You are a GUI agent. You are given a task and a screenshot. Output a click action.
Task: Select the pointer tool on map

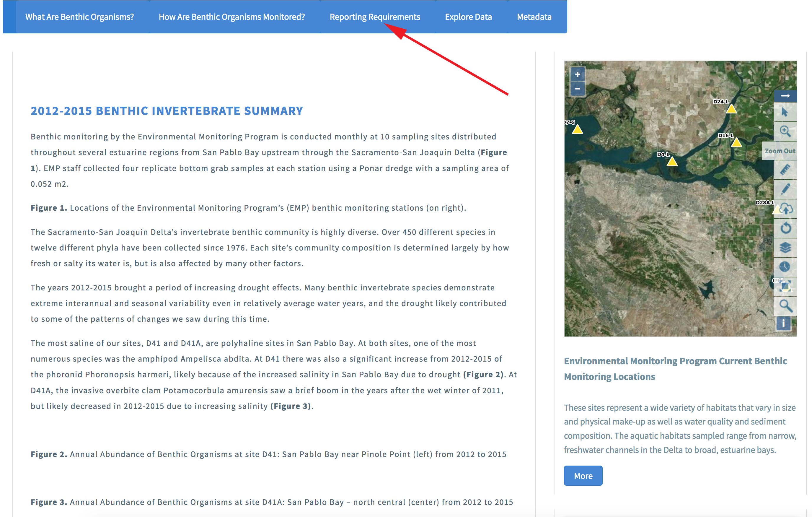point(785,112)
